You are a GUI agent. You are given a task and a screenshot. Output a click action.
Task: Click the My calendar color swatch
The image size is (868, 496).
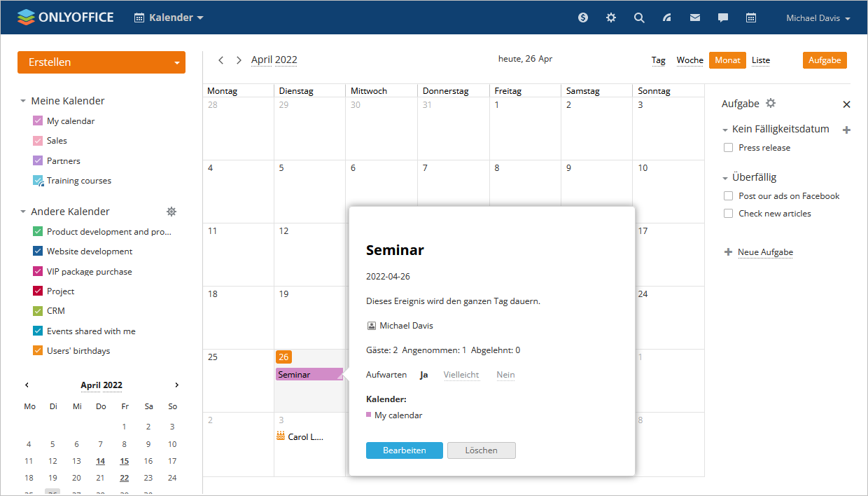pos(38,121)
